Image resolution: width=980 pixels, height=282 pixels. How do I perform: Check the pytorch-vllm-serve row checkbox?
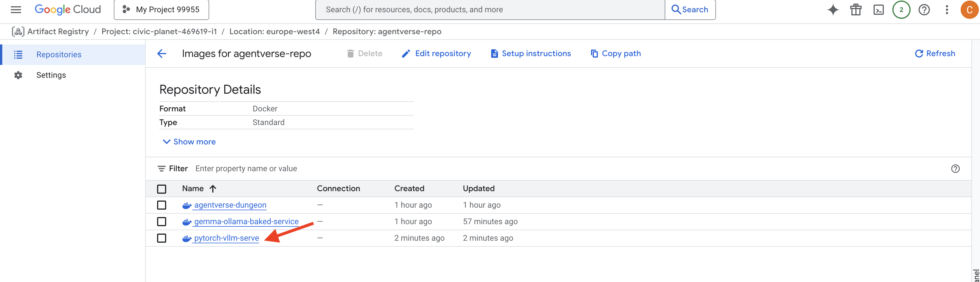tap(162, 238)
